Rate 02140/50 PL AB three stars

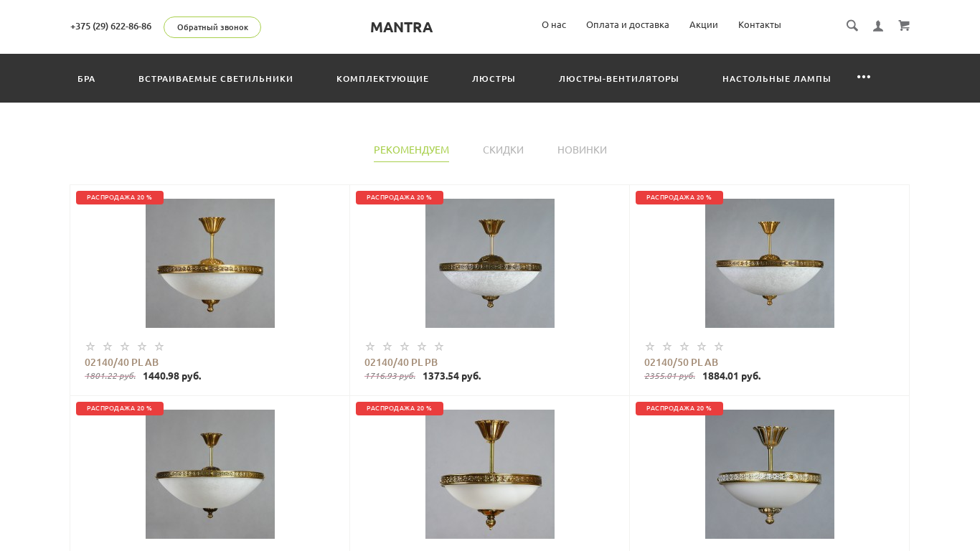click(x=684, y=347)
